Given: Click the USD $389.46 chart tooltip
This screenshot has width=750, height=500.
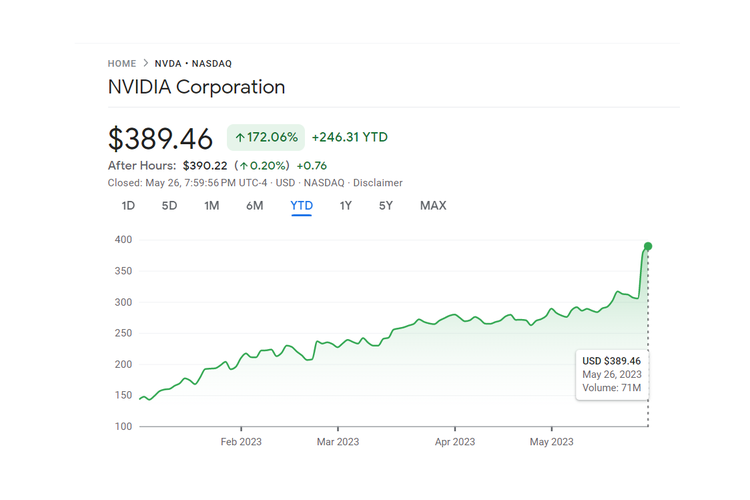Looking at the screenshot, I should 611,374.
